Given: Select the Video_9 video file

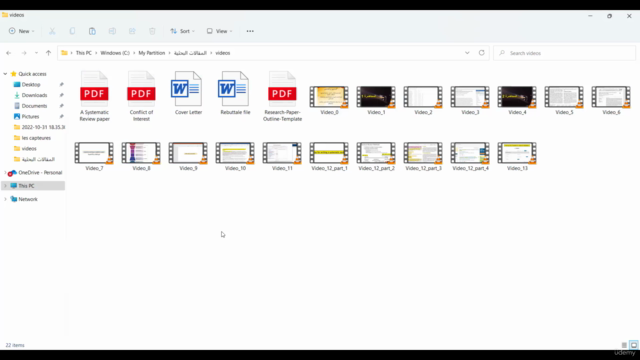Looking at the screenshot, I should [x=188, y=156].
